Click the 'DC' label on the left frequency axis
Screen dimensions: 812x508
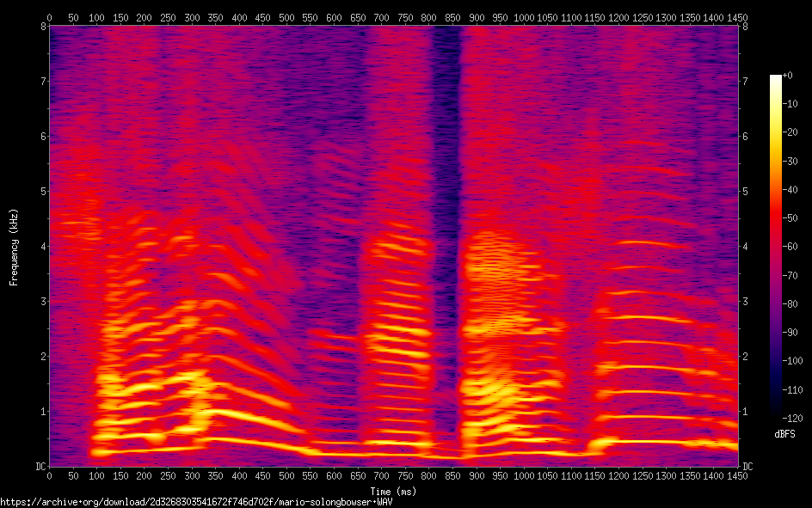(x=40, y=467)
